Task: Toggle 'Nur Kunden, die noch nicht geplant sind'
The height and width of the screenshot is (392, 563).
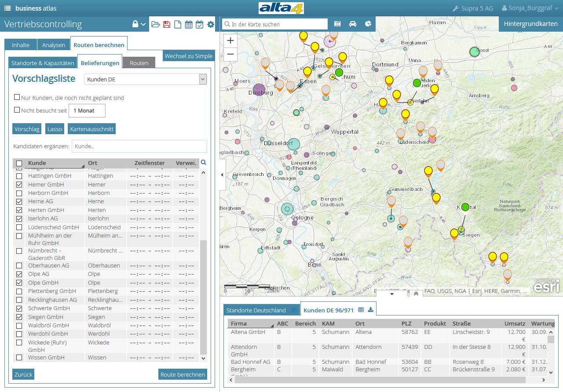Action: pyautogui.click(x=17, y=97)
